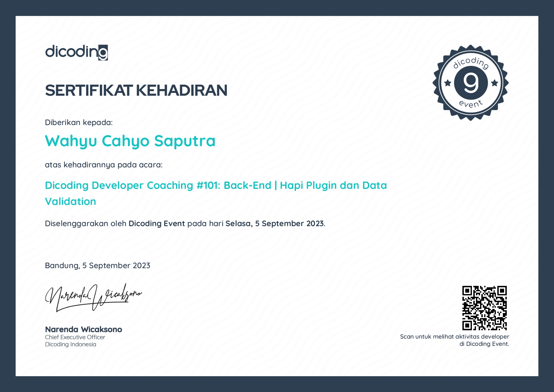Select the recipient name Wahyu Cahyo Saputra
Screen dimensions: 554x392
pos(130,141)
